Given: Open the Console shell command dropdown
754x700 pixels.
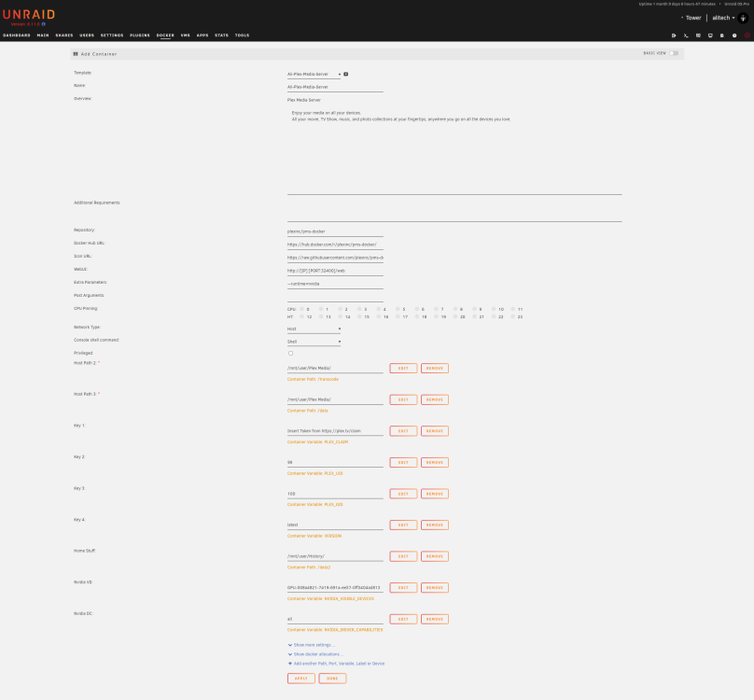Looking at the screenshot, I should [x=314, y=342].
